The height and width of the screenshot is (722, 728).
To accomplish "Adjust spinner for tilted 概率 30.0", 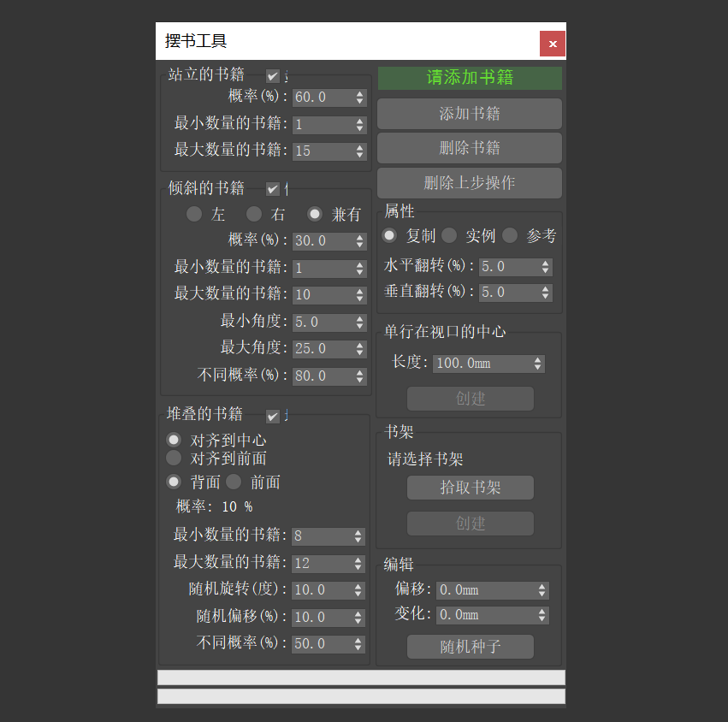I will click(x=360, y=241).
